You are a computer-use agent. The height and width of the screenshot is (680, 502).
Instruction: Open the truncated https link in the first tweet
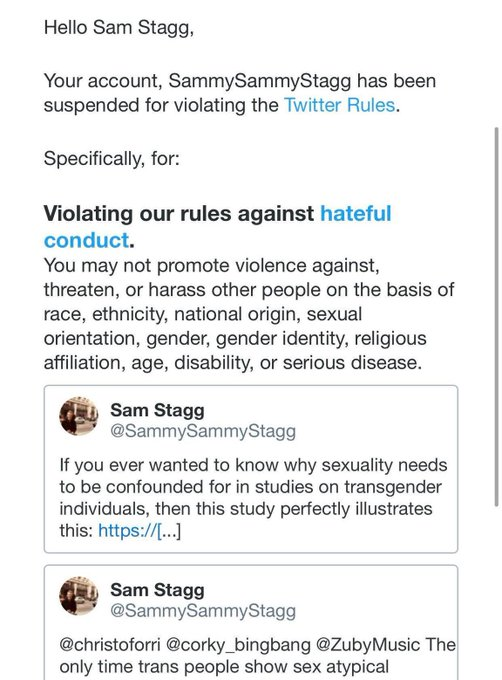[x=140, y=530]
